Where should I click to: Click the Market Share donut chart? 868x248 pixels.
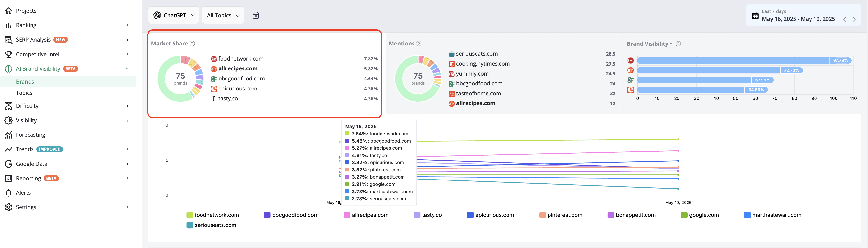coord(180,79)
